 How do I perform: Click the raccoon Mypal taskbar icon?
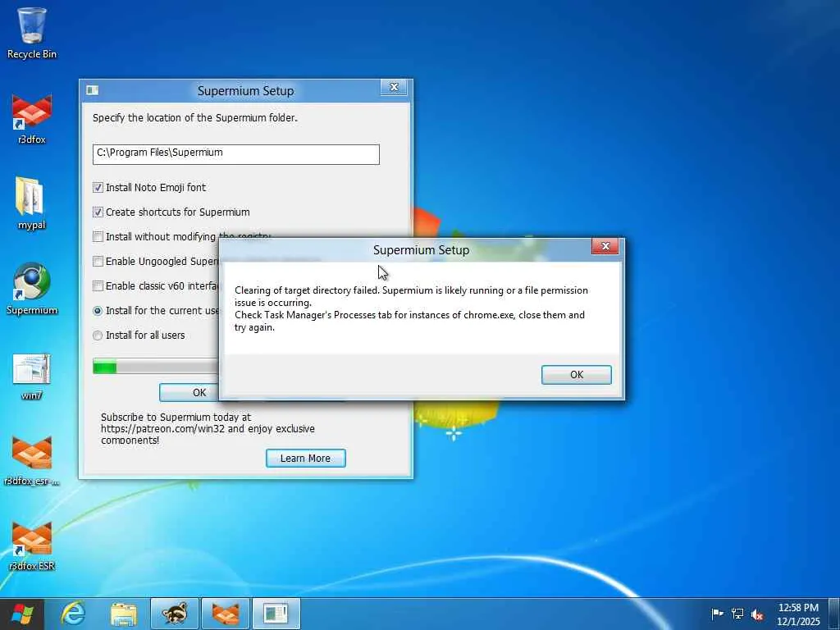pos(175,614)
